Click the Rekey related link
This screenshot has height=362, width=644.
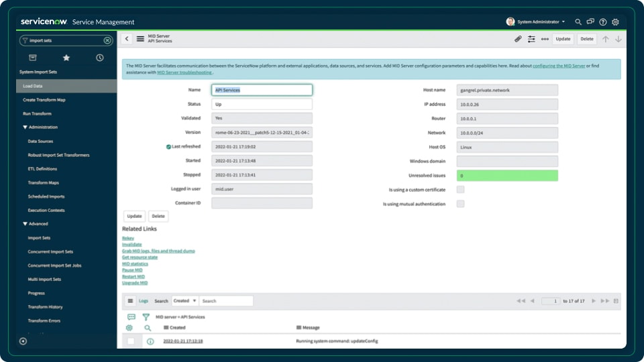point(127,238)
